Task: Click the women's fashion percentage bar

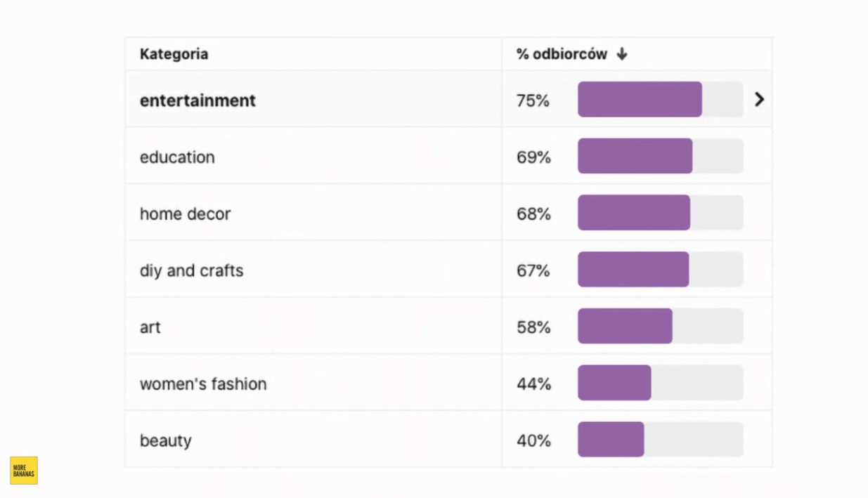Action: click(614, 383)
